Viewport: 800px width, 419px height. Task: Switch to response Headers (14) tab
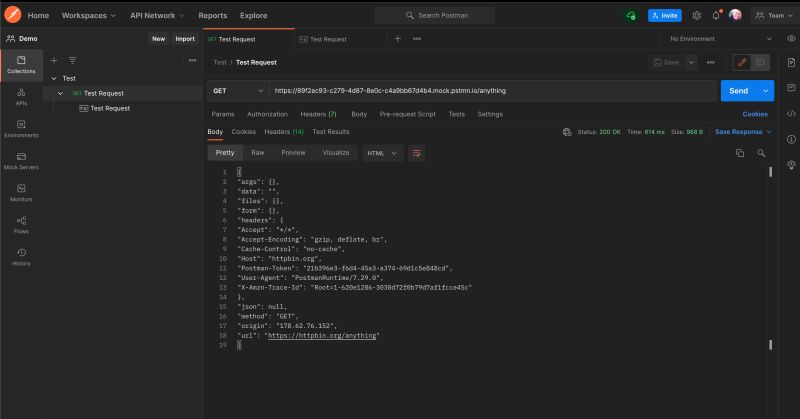[x=284, y=132]
